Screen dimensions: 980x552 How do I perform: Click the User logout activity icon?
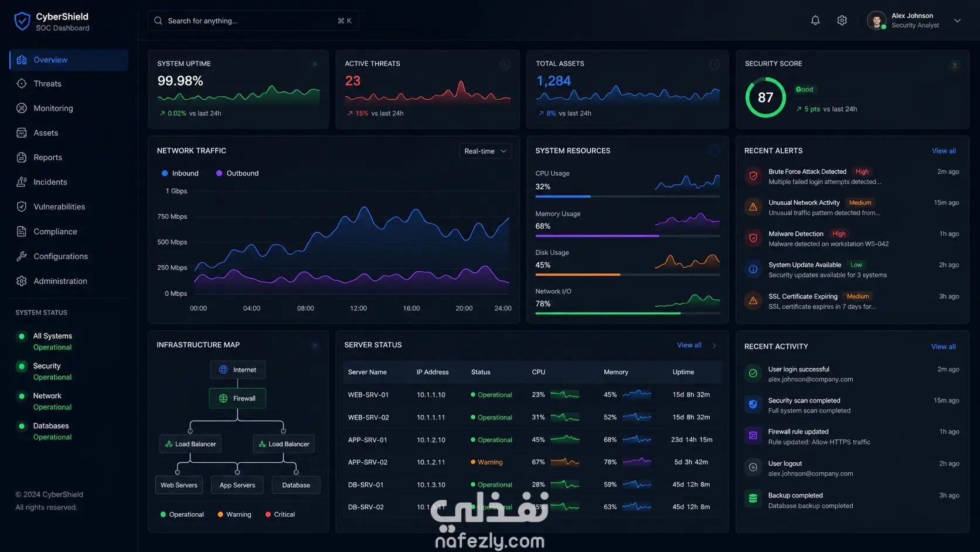pos(753,468)
